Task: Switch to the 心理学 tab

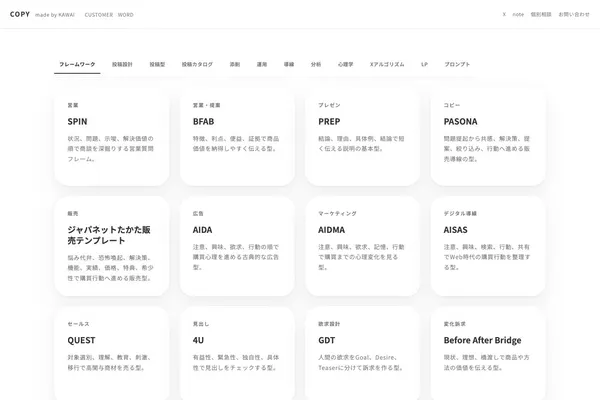Action: pyautogui.click(x=346, y=64)
